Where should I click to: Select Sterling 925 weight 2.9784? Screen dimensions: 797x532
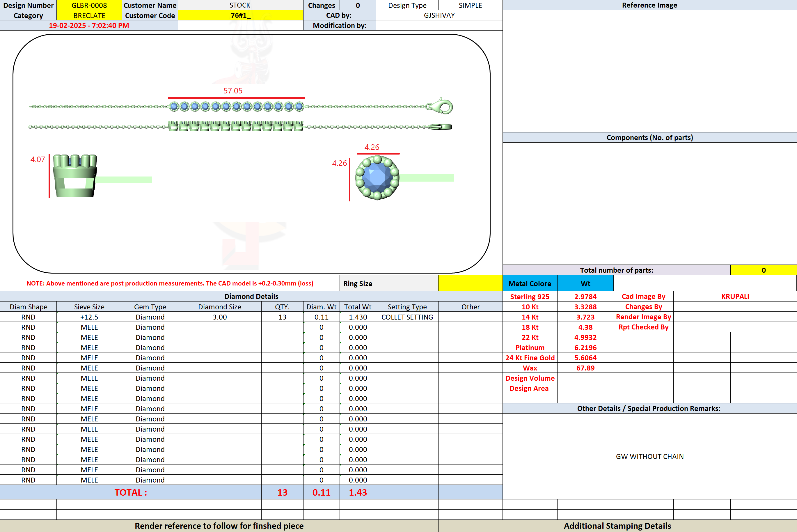tap(585, 297)
